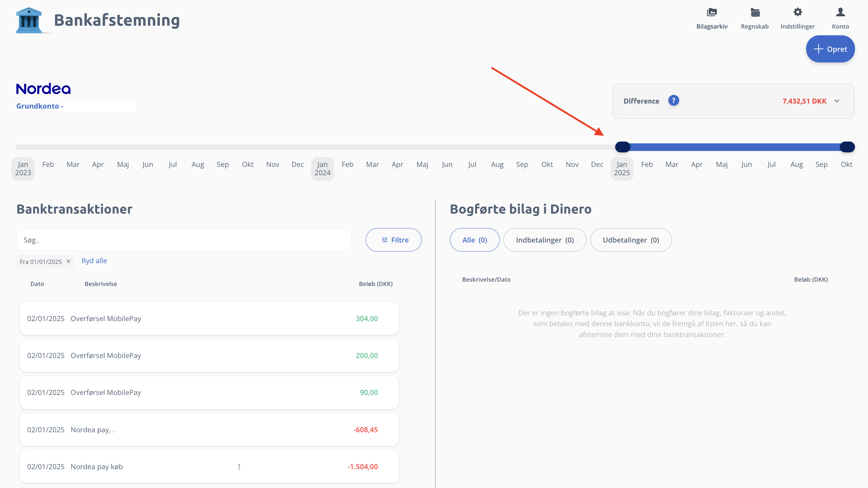Show the Udbetalinger (0) tab
This screenshot has width=868, height=488.
click(631, 240)
